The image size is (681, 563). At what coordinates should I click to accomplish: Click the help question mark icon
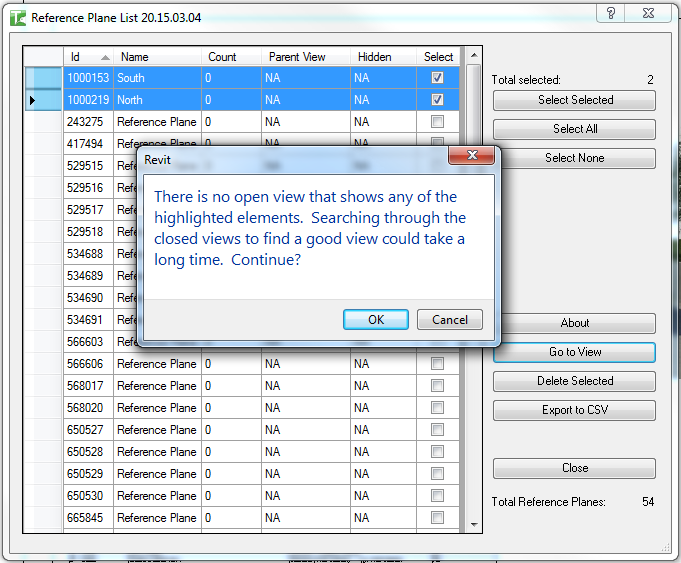[611, 13]
